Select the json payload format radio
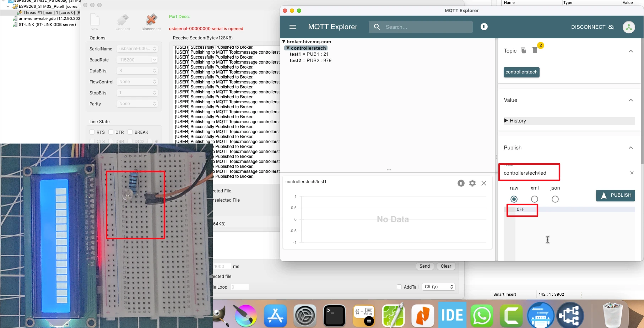Screen dimensions: 644x328 (555, 199)
